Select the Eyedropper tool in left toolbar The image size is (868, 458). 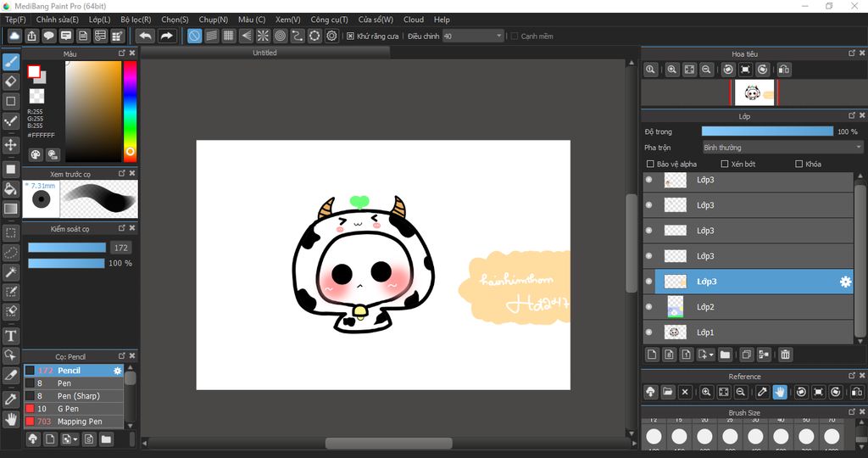coord(10,399)
